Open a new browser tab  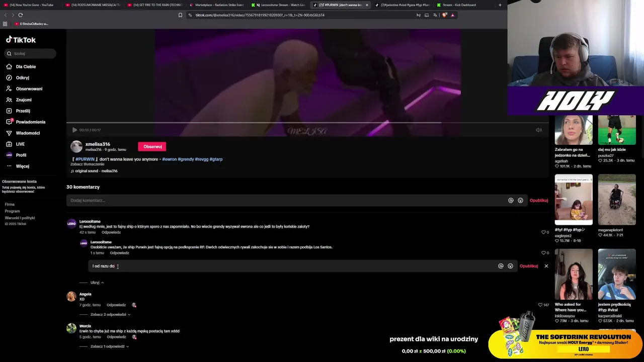[x=500, y=5]
